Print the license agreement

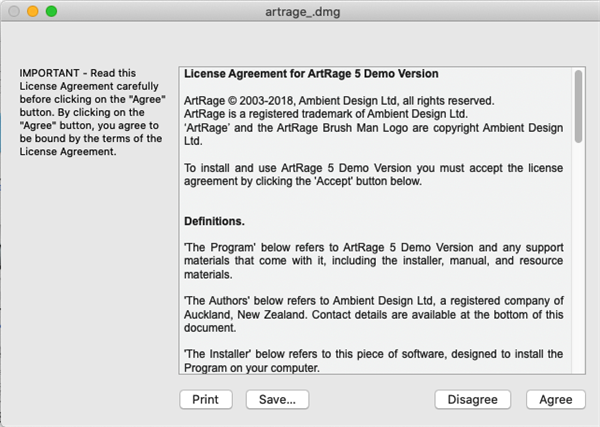point(206,399)
